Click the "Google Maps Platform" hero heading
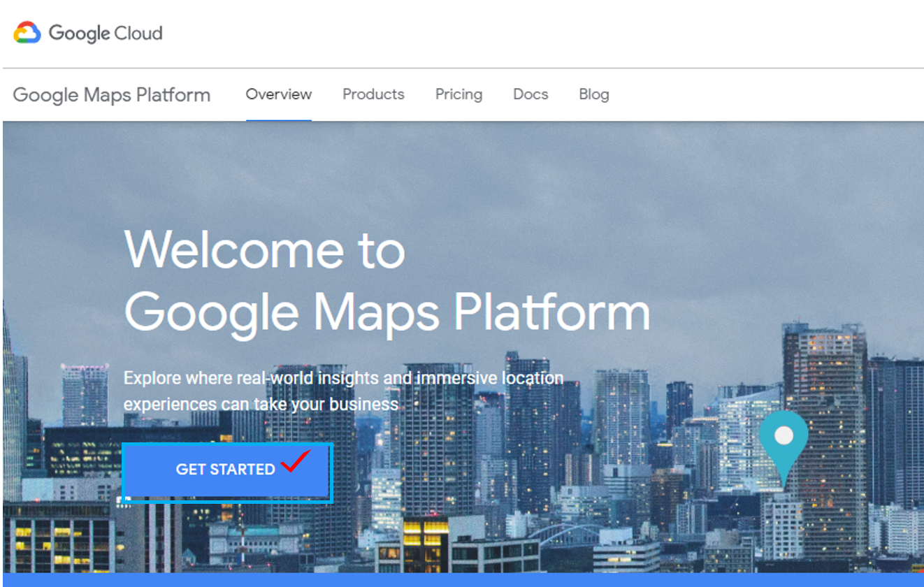 (x=387, y=312)
